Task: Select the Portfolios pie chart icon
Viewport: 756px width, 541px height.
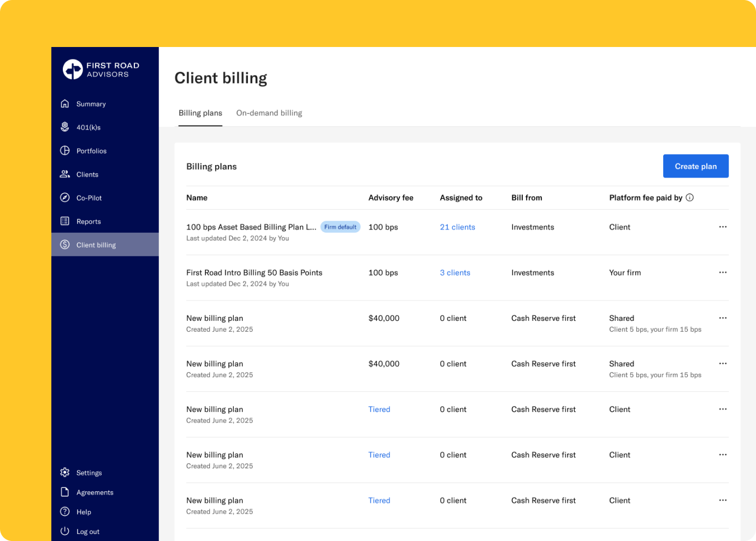Action: point(65,151)
